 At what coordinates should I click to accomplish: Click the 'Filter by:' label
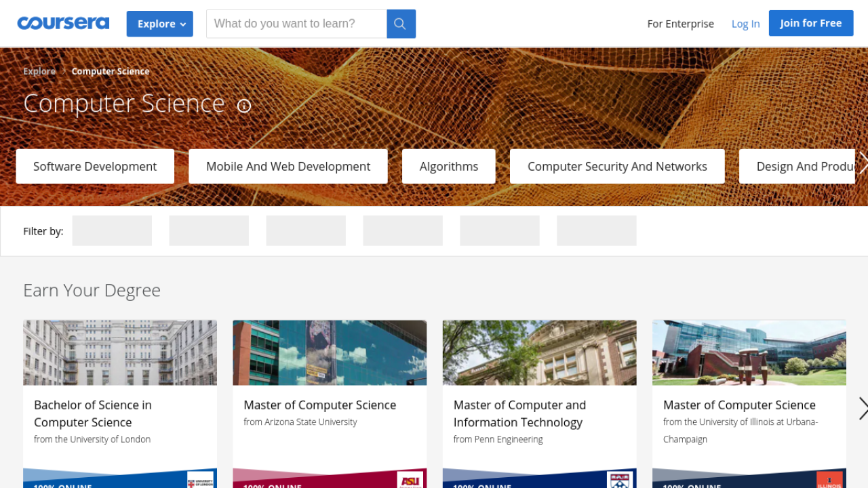43,231
